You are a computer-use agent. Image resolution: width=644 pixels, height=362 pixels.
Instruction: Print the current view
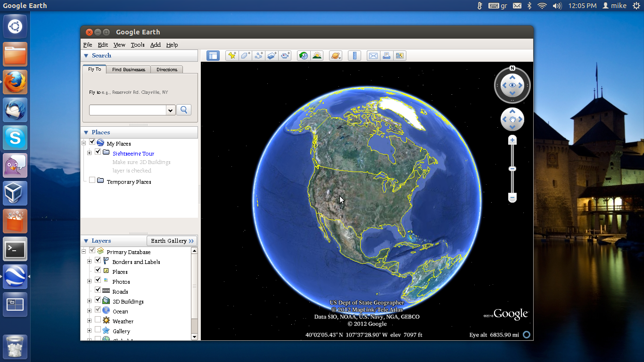click(x=386, y=56)
